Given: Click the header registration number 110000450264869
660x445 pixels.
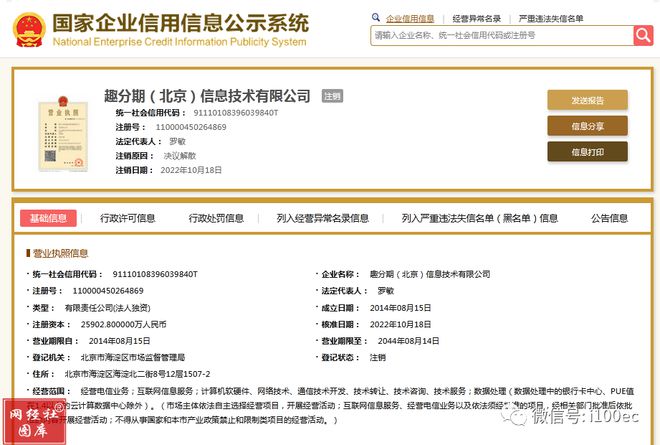Looking at the screenshot, I should (191, 127).
